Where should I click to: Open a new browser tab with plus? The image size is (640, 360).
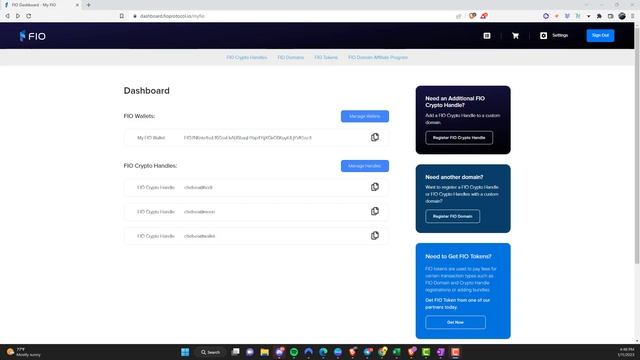(x=89, y=5)
